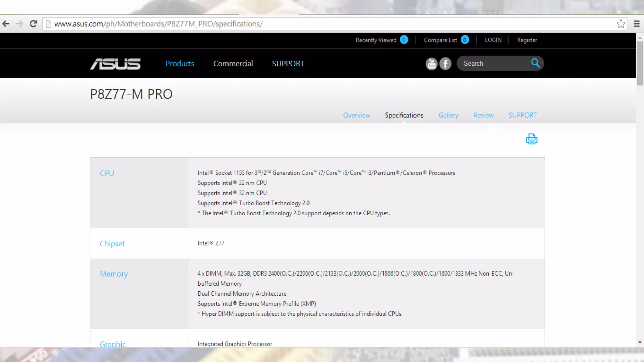This screenshot has height=362, width=644.
Task: Click the Register link
Action: tap(527, 40)
